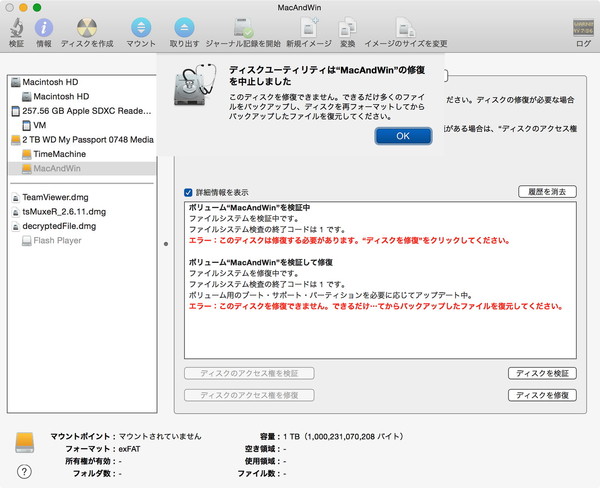Click the ディスクを作成 (Burn) toolbar icon
The image size is (600, 488).
click(87, 28)
